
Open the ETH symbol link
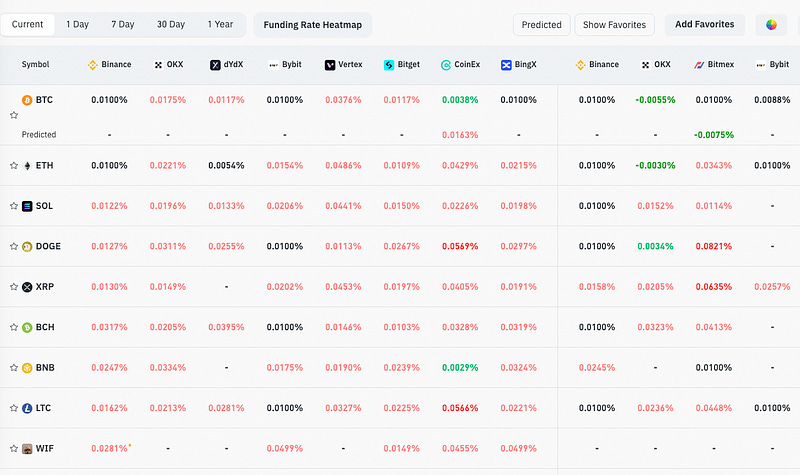pos(44,165)
